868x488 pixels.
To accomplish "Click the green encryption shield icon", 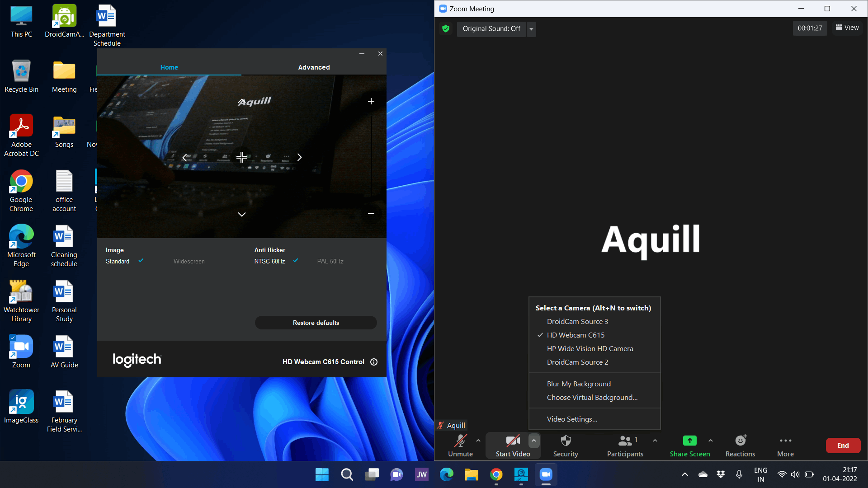I will click(x=446, y=29).
